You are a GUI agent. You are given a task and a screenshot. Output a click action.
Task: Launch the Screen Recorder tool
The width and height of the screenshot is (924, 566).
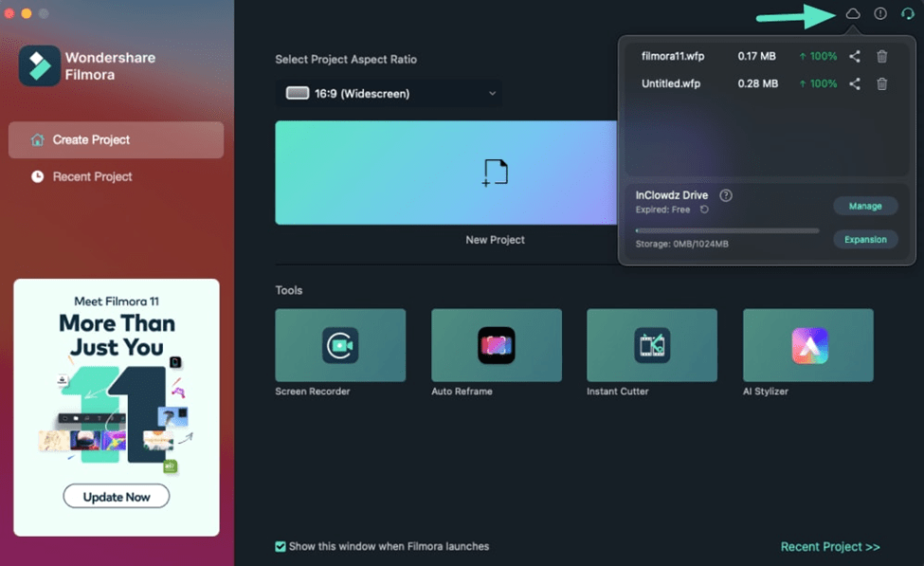pos(340,345)
